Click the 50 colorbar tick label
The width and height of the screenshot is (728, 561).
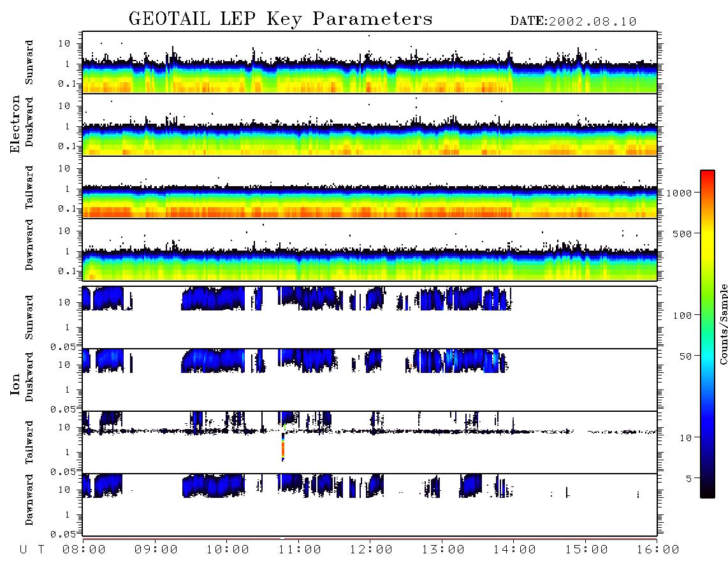pos(685,356)
